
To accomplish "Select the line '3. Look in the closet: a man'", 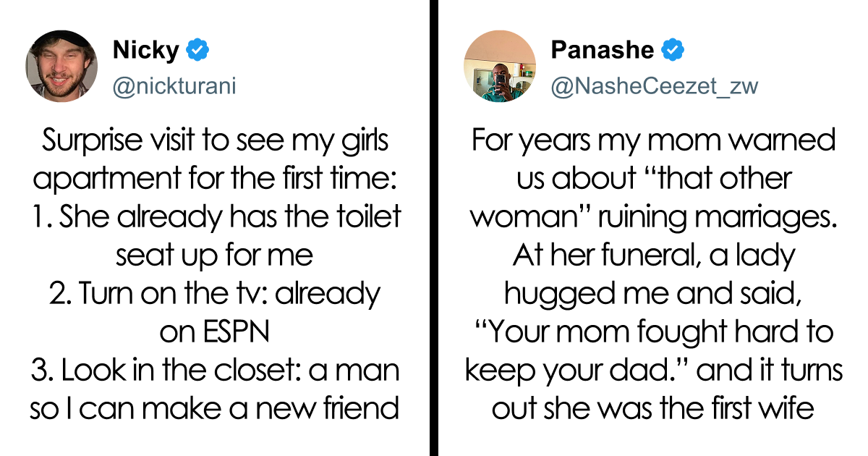I will pos(215,371).
